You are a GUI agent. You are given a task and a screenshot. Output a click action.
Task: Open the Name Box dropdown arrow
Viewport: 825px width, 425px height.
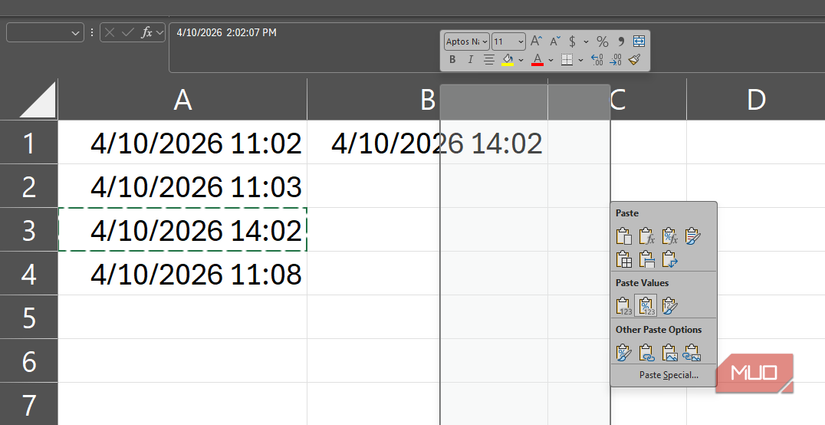click(77, 32)
